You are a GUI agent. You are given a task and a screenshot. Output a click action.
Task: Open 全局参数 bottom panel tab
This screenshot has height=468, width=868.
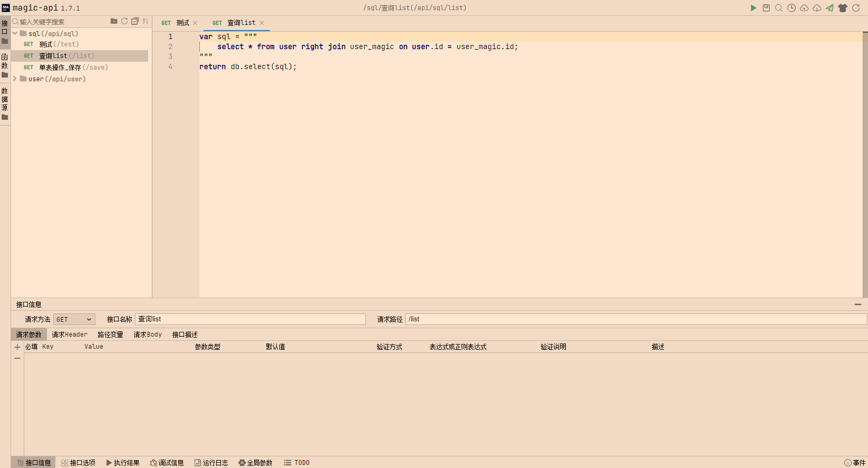255,463
